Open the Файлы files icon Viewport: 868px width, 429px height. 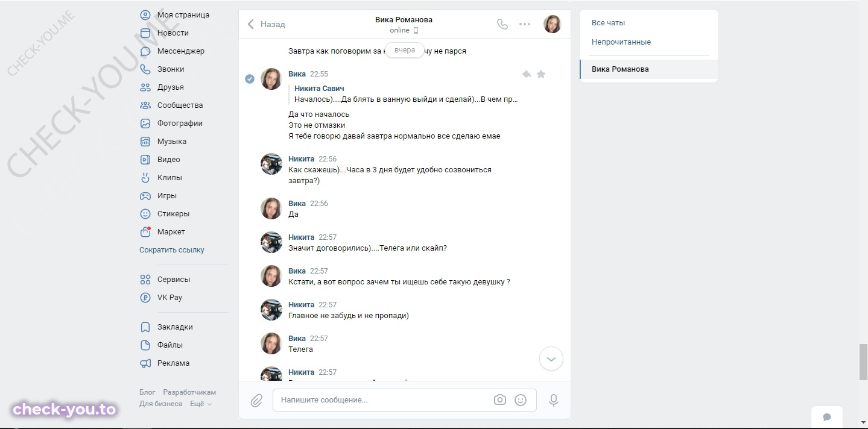click(145, 345)
